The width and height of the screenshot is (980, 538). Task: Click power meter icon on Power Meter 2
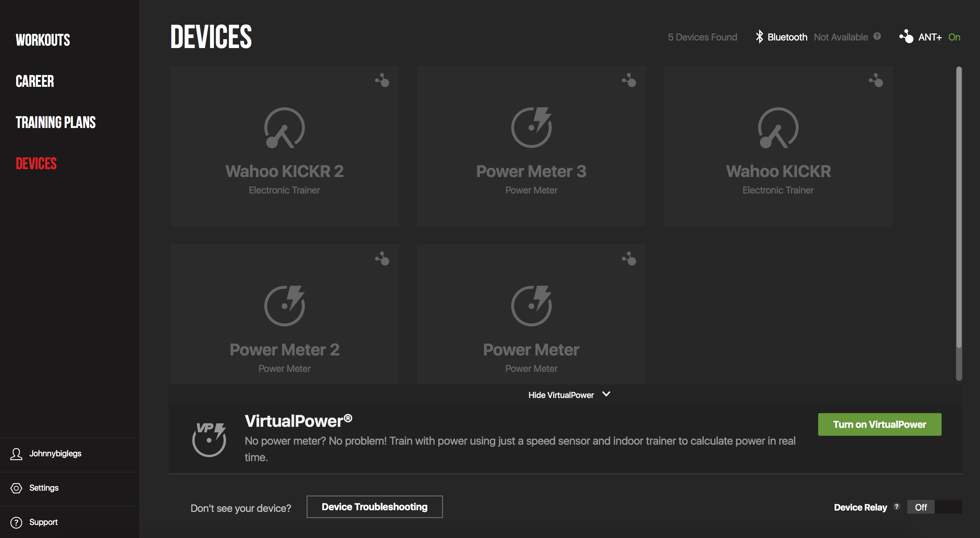click(285, 306)
